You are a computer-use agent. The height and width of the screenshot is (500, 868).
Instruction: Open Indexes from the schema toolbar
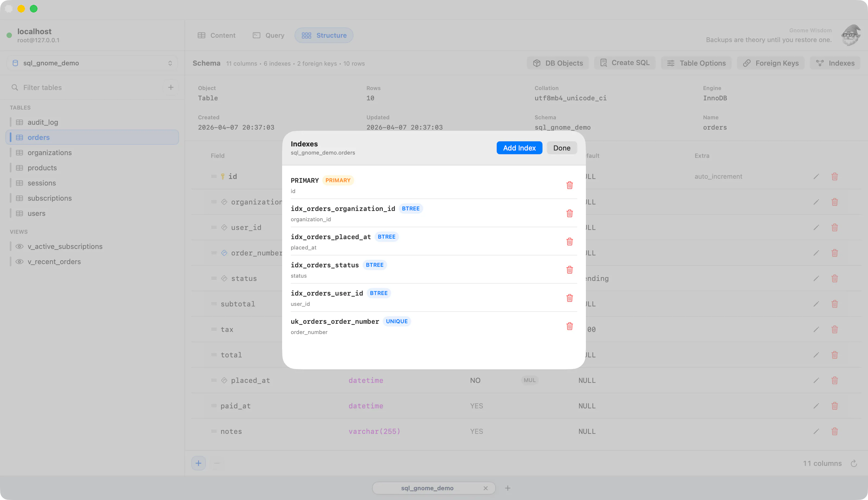click(835, 63)
